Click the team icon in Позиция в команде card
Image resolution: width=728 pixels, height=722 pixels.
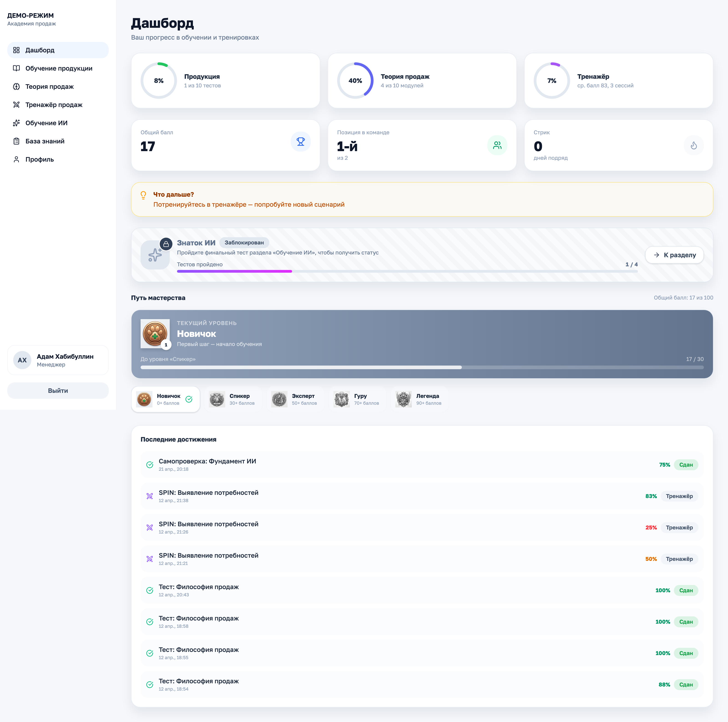click(x=497, y=145)
